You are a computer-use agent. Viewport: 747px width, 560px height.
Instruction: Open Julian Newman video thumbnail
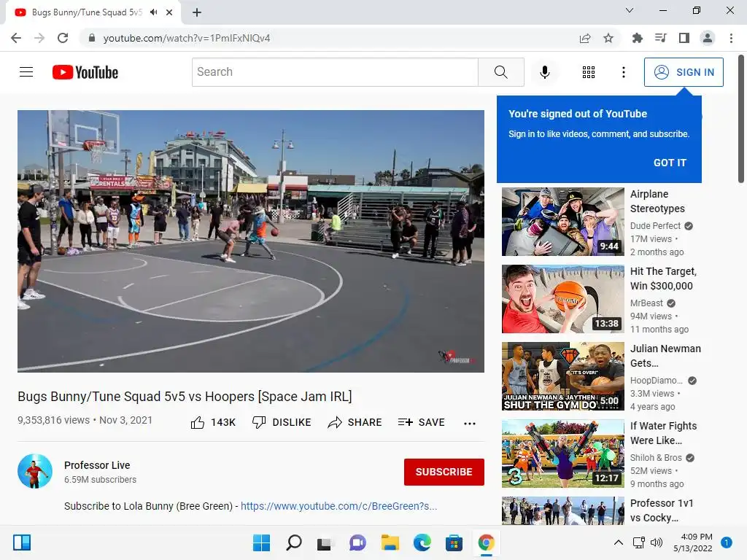pyautogui.click(x=562, y=376)
